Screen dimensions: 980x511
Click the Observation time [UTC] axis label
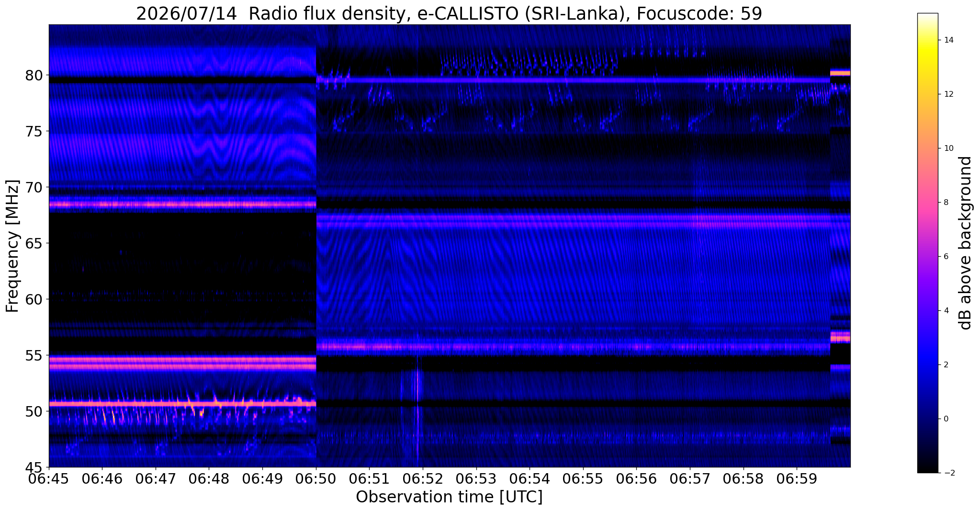[x=449, y=497]
